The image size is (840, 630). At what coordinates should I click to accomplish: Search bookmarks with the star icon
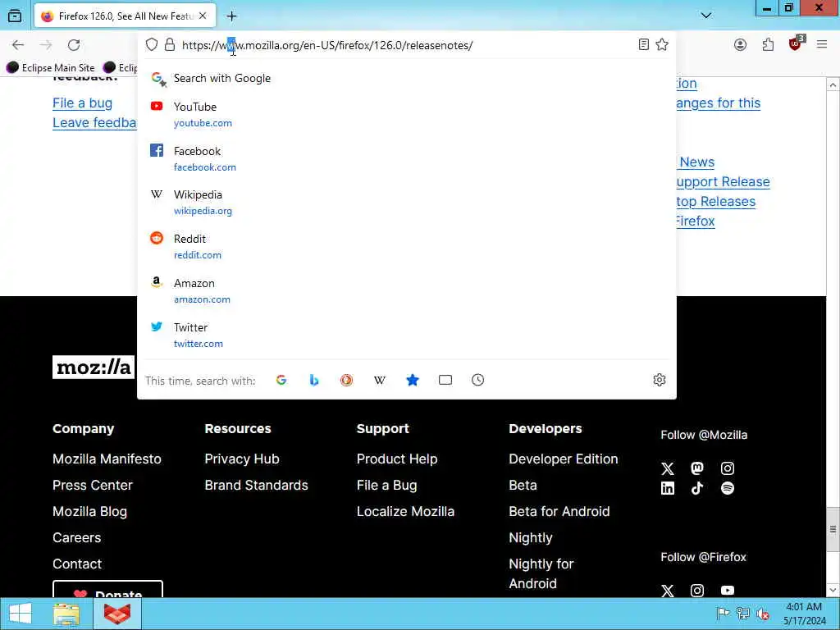[413, 380]
